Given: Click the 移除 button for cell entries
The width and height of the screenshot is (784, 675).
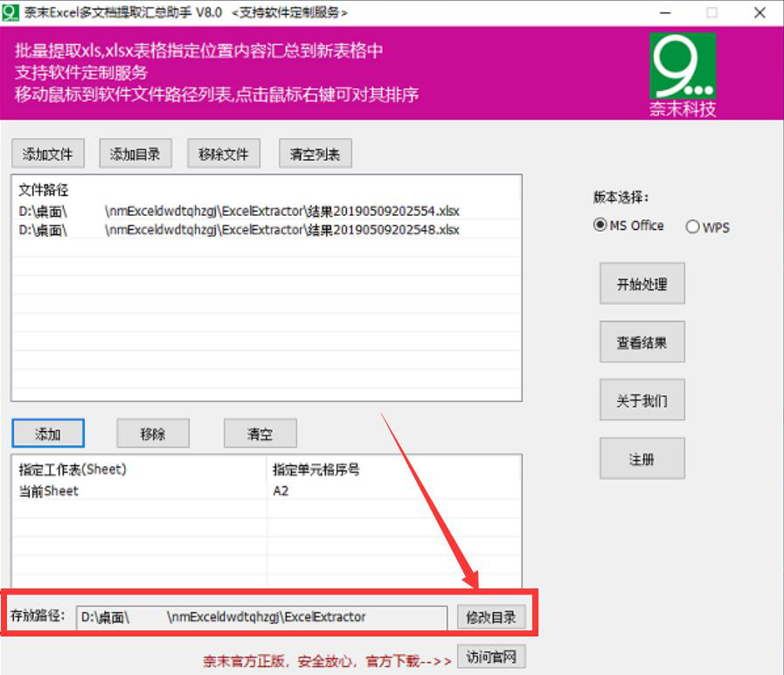Looking at the screenshot, I should coord(153,434).
